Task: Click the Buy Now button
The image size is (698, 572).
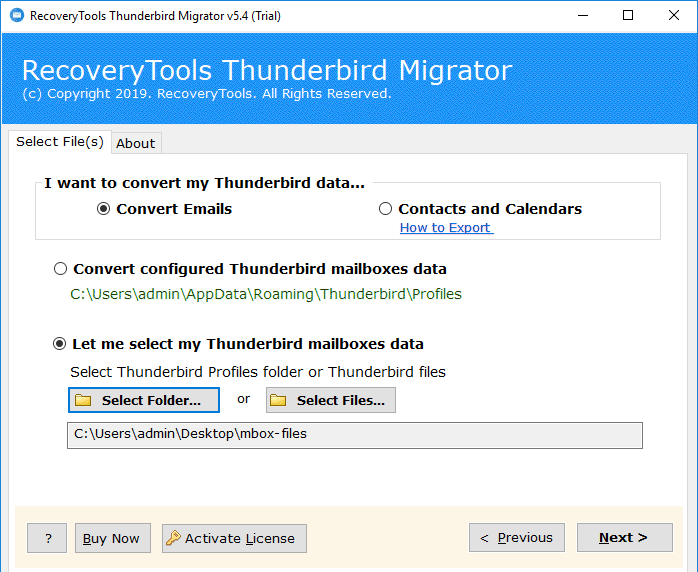Action: tap(113, 538)
